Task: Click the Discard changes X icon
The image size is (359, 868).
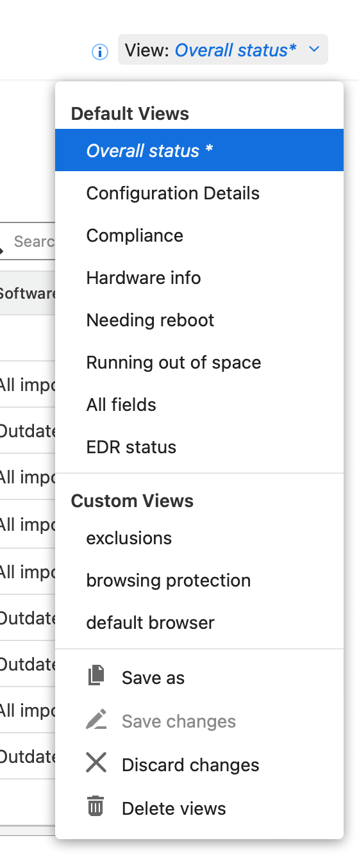Action: click(96, 764)
